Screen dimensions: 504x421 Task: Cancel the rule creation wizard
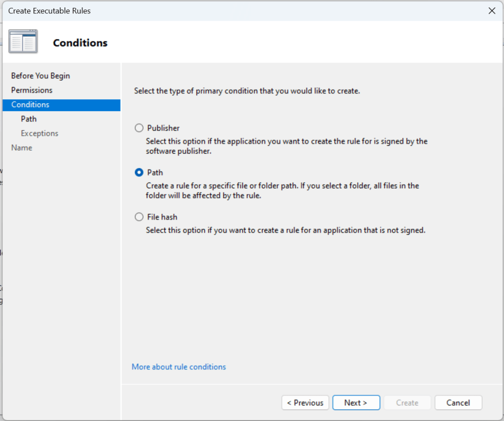458,403
